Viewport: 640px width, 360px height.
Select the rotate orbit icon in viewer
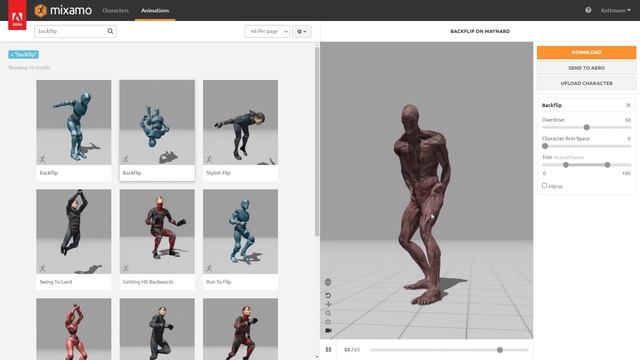(328, 322)
